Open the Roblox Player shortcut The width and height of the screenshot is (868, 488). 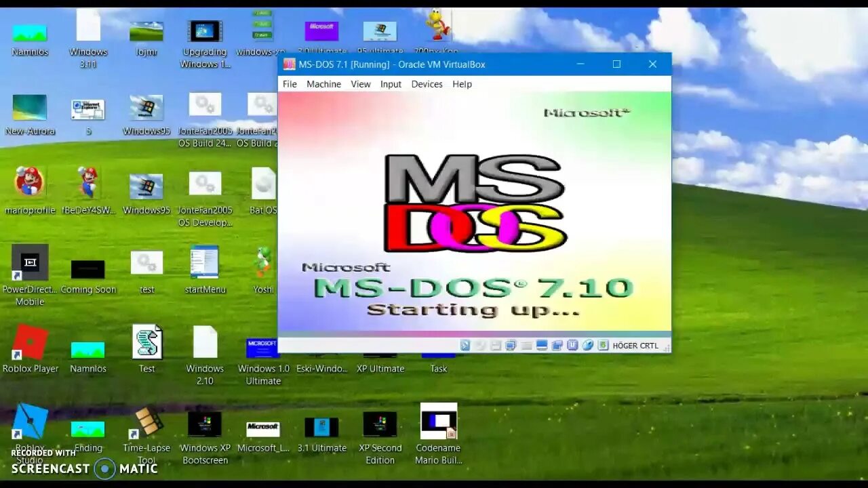click(30, 349)
